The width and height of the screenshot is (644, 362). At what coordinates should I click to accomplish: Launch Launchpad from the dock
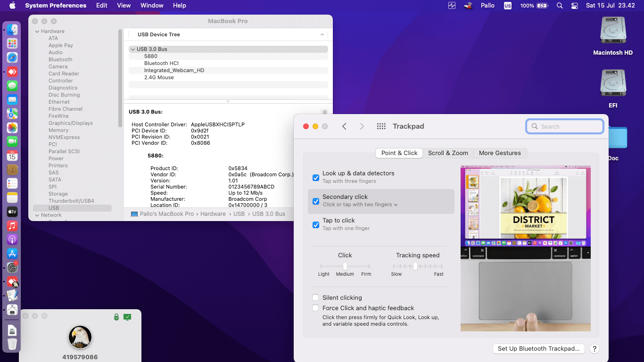coord(12,44)
